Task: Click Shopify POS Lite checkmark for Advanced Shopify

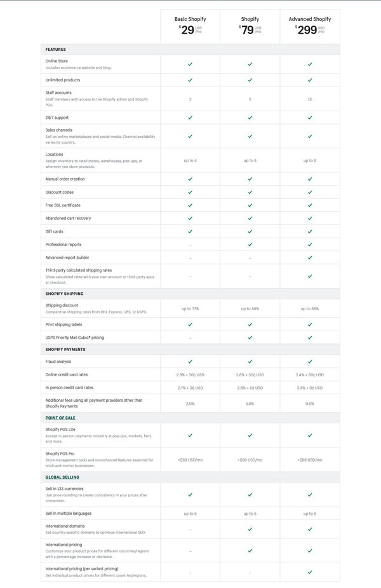Action: coord(310,435)
